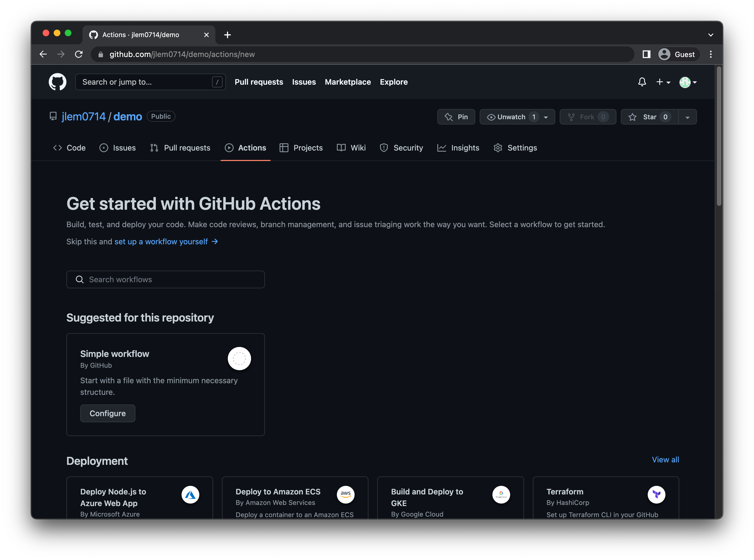Click the GitHub logo icon
The width and height of the screenshot is (754, 560).
(57, 82)
